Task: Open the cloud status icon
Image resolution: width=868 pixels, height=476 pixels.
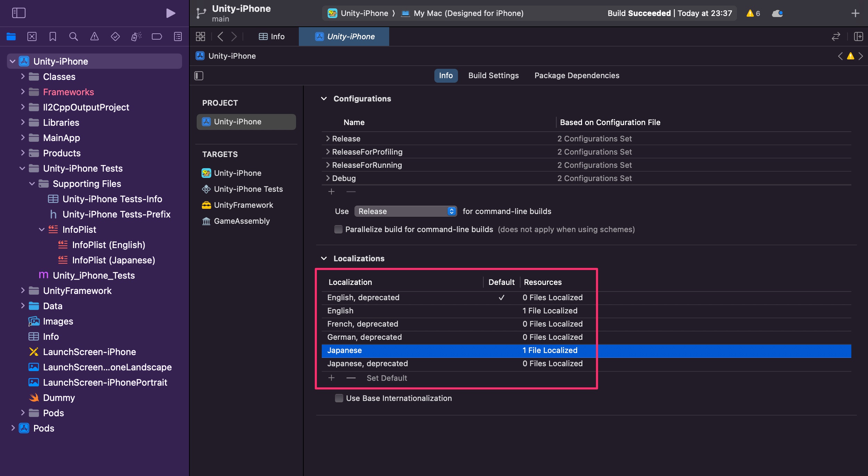Action: click(777, 13)
